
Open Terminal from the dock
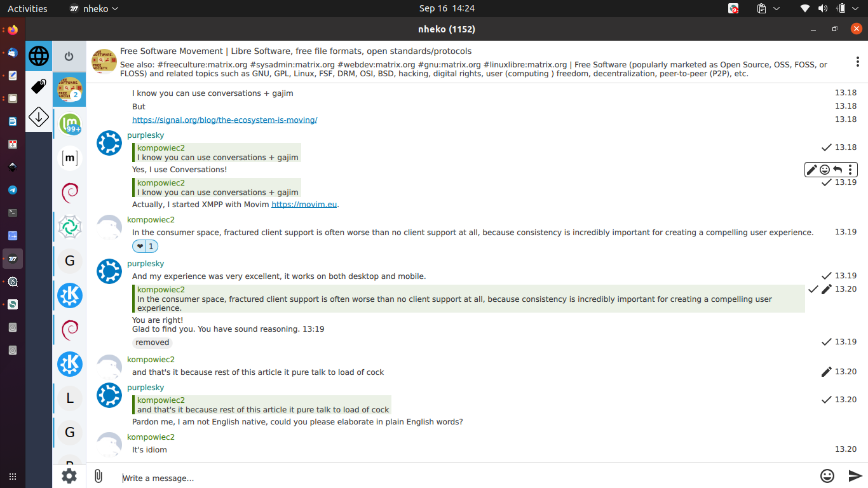click(13, 213)
